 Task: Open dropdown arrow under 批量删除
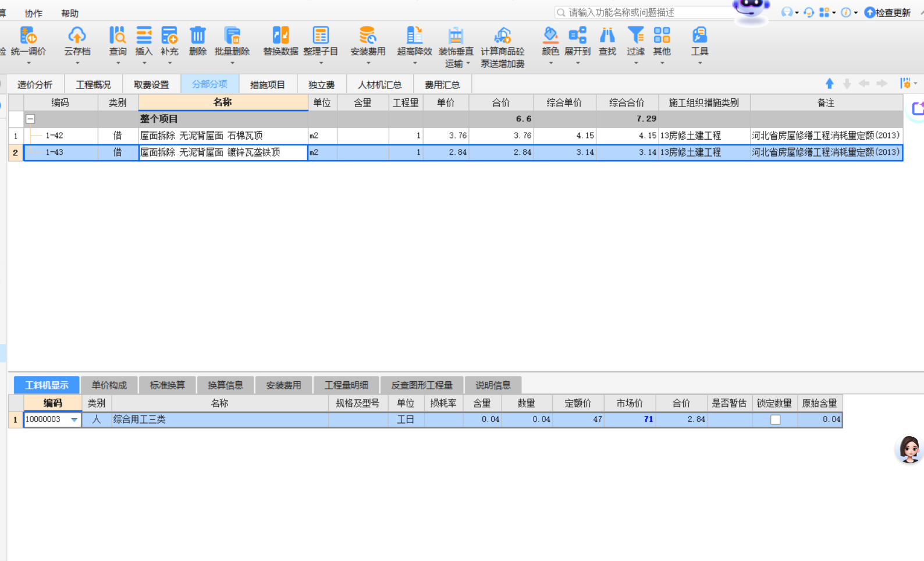[232, 63]
